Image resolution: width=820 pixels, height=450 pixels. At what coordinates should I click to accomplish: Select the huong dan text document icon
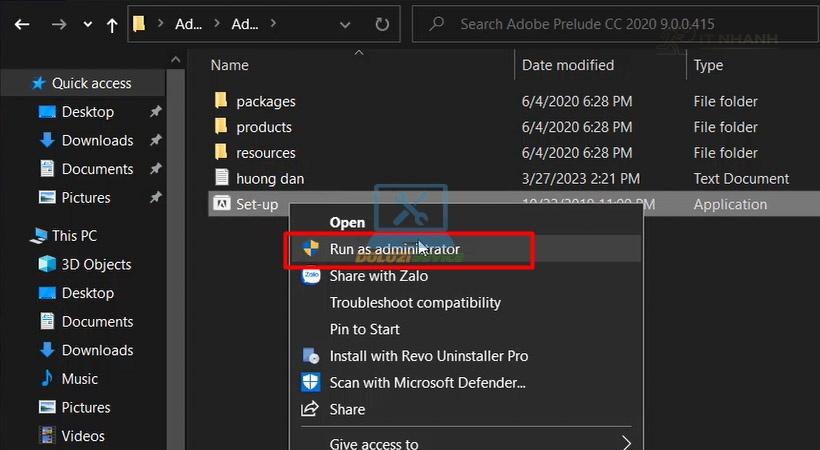coord(221,178)
